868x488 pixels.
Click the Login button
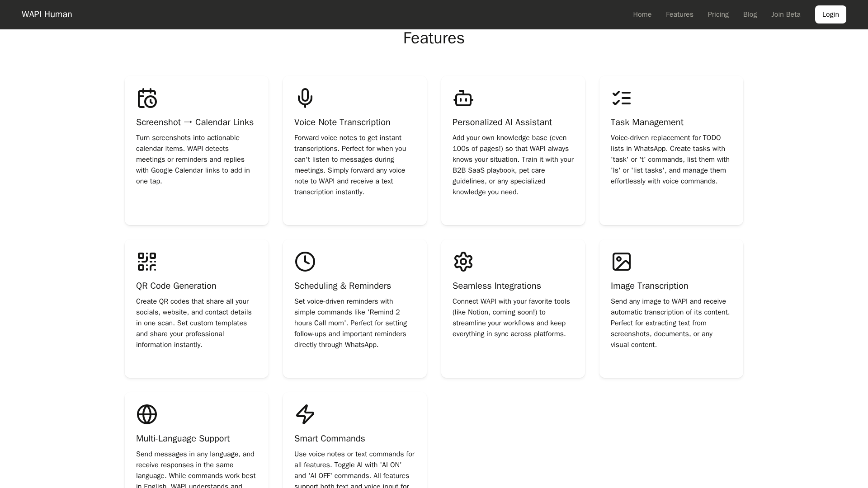pyautogui.click(x=830, y=14)
